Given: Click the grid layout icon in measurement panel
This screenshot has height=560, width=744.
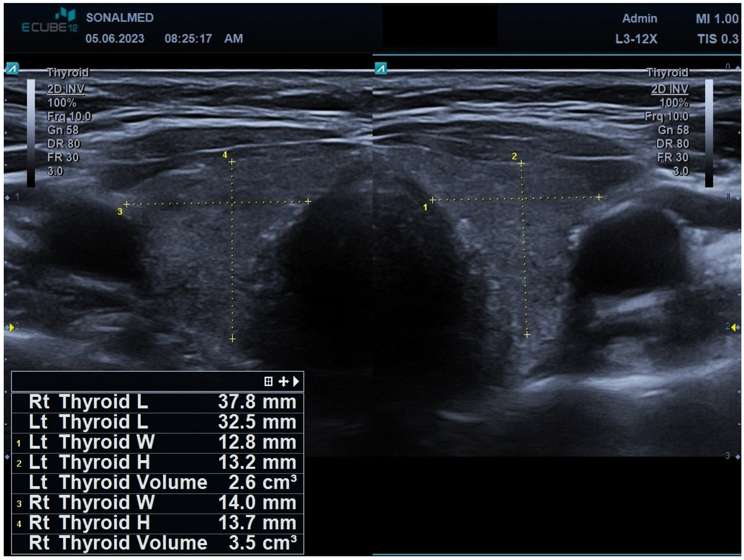Looking at the screenshot, I should (x=268, y=381).
